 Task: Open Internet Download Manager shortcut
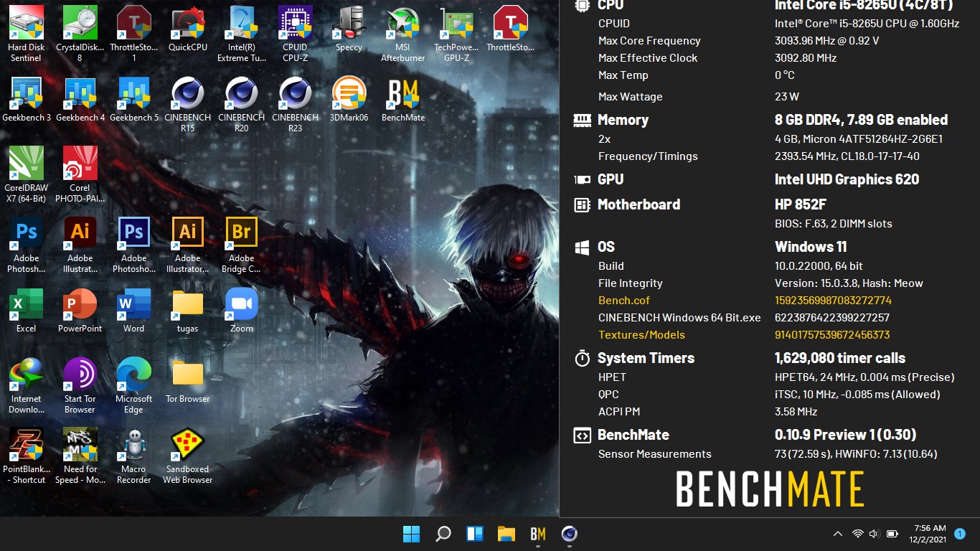click(x=27, y=385)
